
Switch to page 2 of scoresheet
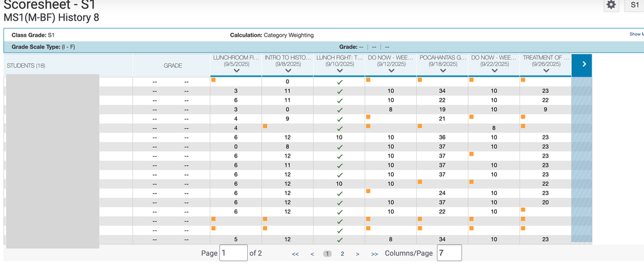[x=343, y=254]
